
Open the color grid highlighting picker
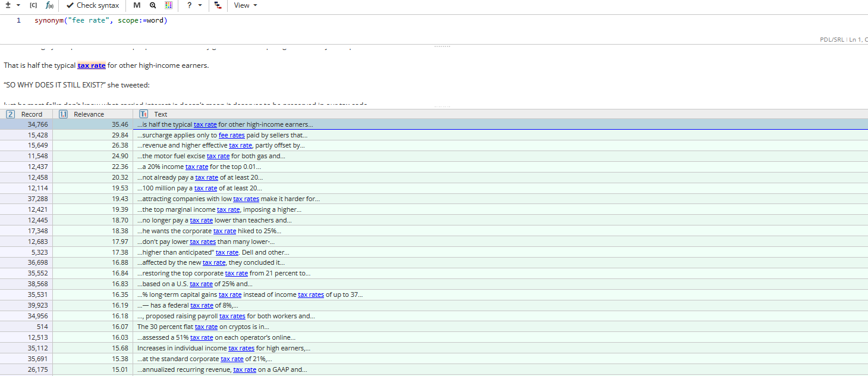[x=169, y=5]
